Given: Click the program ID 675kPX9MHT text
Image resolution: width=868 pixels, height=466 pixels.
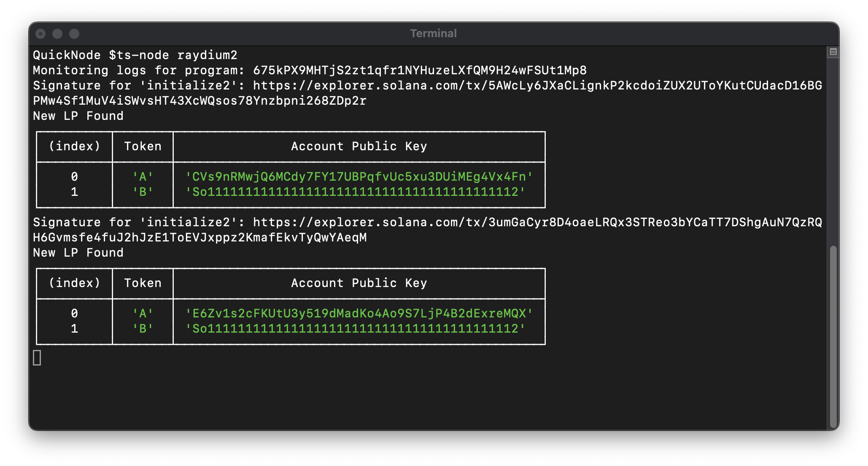Looking at the screenshot, I should (420, 70).
